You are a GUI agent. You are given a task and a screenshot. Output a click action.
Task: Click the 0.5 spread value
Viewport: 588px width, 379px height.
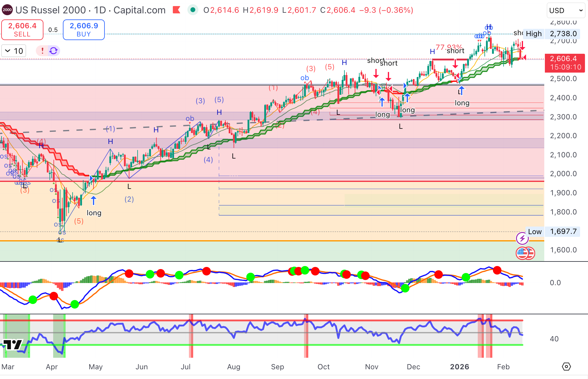[x=53, y=30]
